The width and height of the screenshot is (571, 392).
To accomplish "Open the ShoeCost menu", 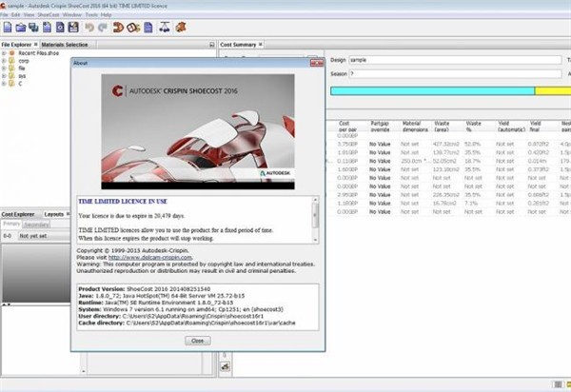I will tap(49, 15).
